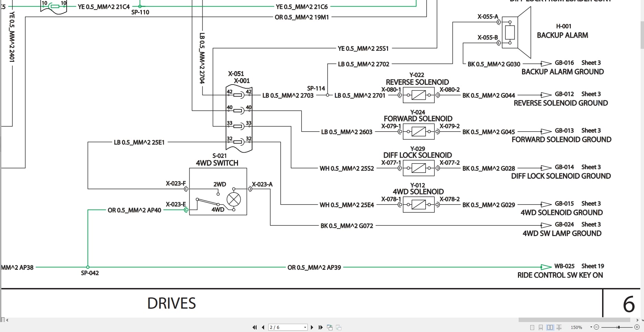Toggle continuous facing page layout
The image size is (644, 332).
560,327
